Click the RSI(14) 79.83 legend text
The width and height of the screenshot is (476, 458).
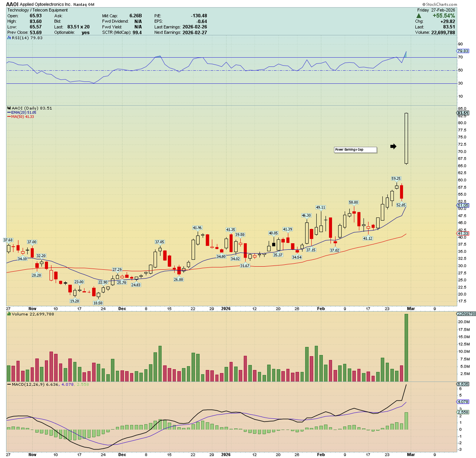(27, 38)
